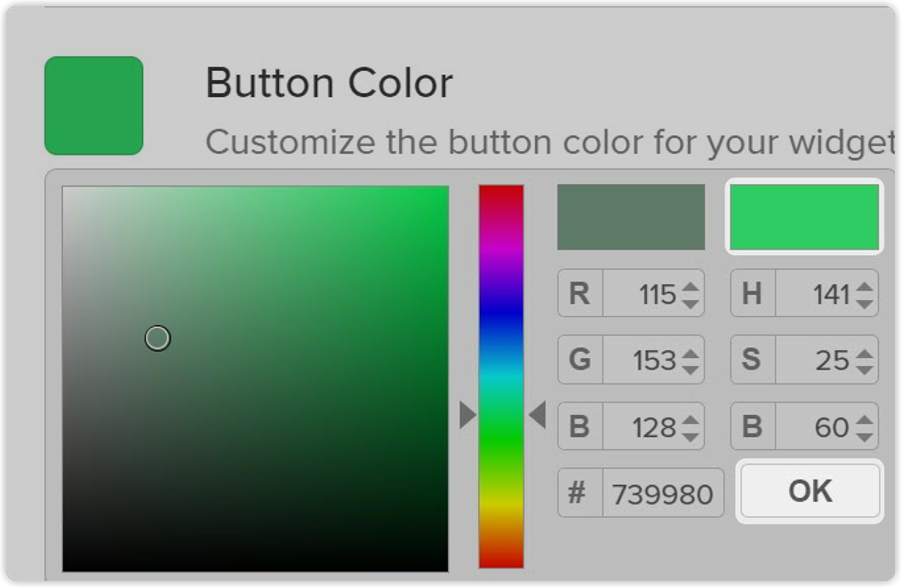This screenshot has width=902, height=588.
Task: Click the left hue slider arrow marker
Action: [468, 415]
